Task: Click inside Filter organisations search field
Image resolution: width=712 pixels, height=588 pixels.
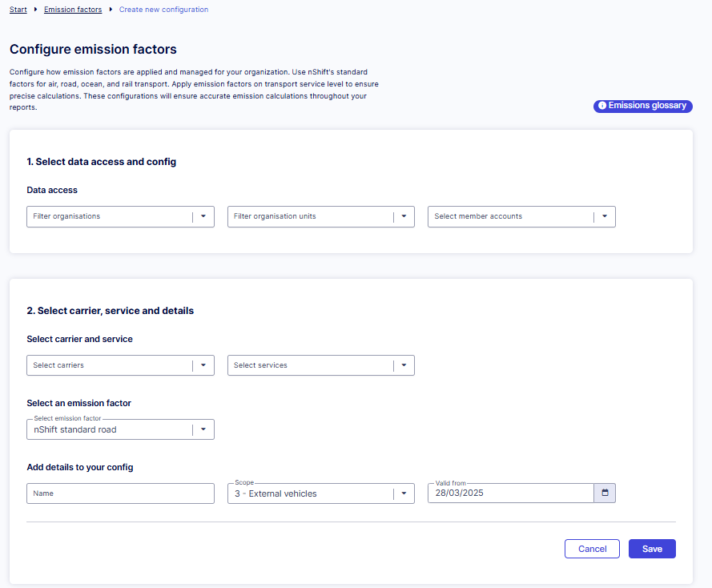Action: [x=108, y=216]
